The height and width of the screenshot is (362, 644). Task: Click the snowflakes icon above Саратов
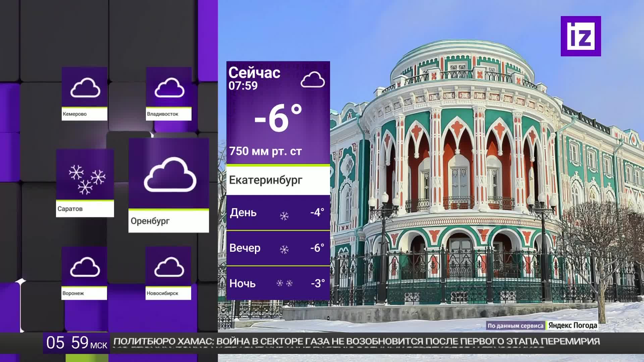[x=87, y=179]
